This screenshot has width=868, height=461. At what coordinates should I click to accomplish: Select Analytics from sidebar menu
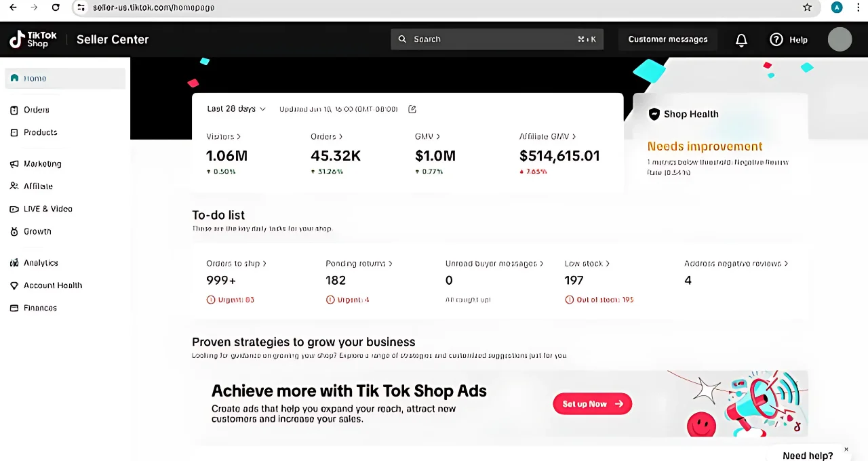pos(41,263)
